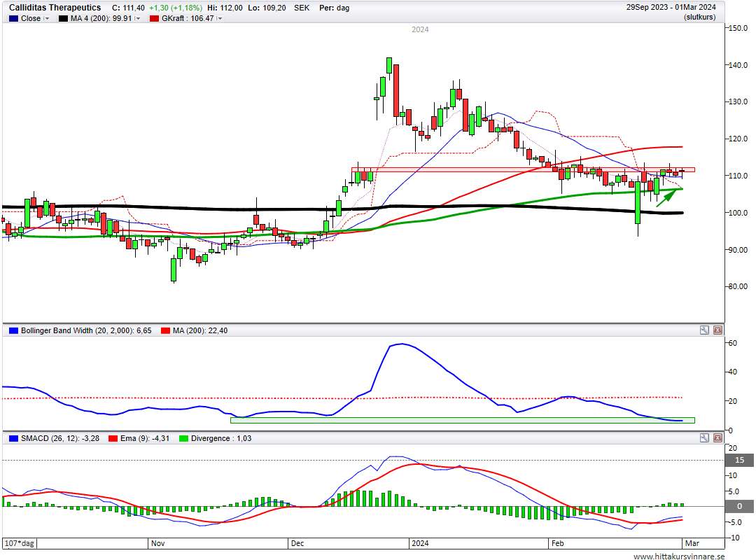Expand the GKraft dropdown arrow
This screenshot has width=756, height=560.
(219, 18)
